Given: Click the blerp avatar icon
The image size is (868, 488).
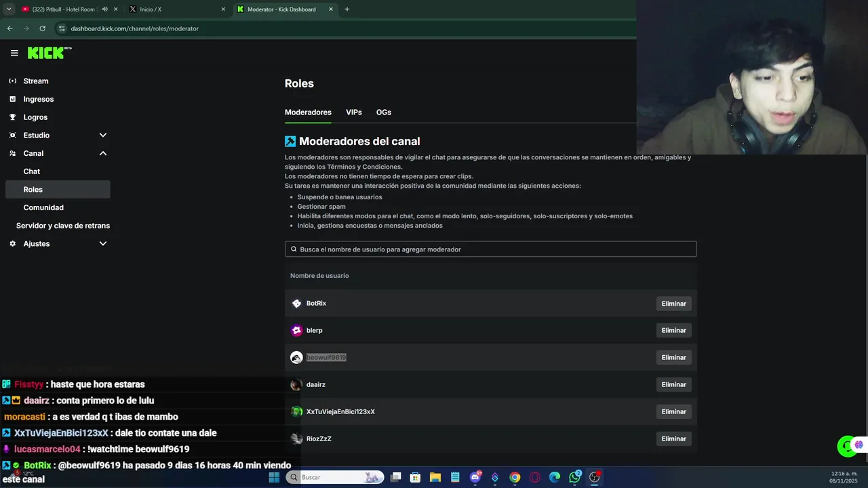Looking at the screenshot, I should coord(296,330).
